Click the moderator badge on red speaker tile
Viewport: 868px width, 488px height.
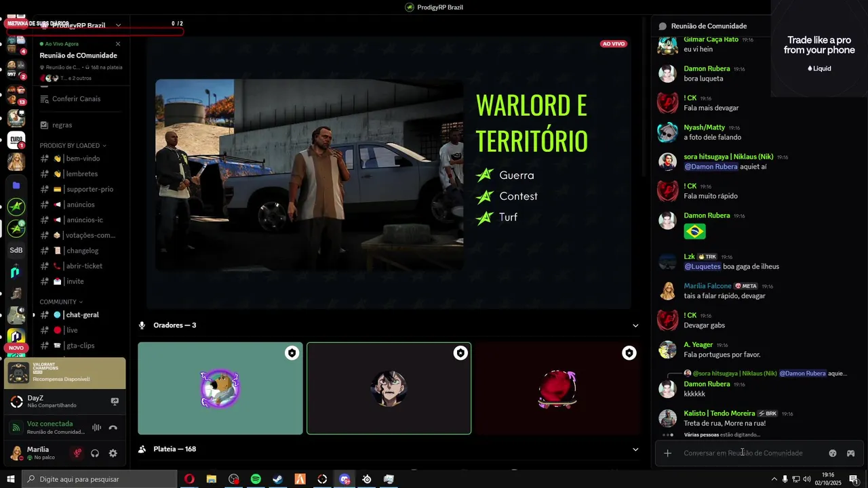[x=629, y=353]
